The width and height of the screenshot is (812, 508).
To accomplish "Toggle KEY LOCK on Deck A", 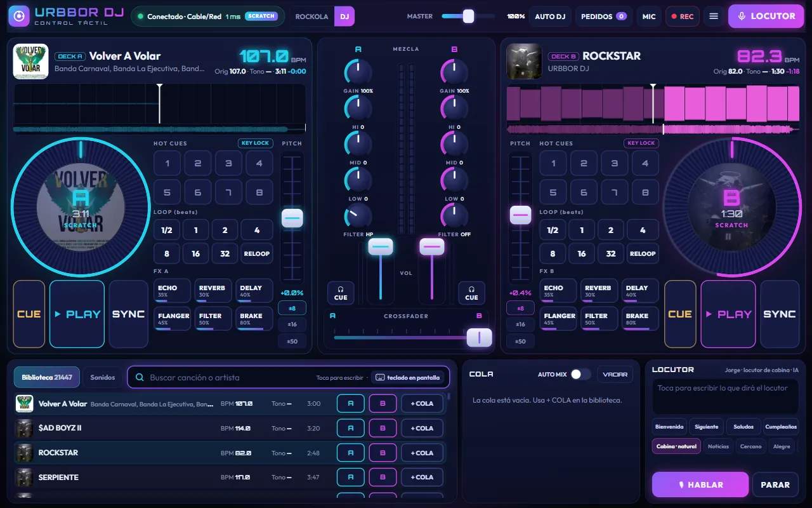I will pyautogui.click(x=255, y=143).
